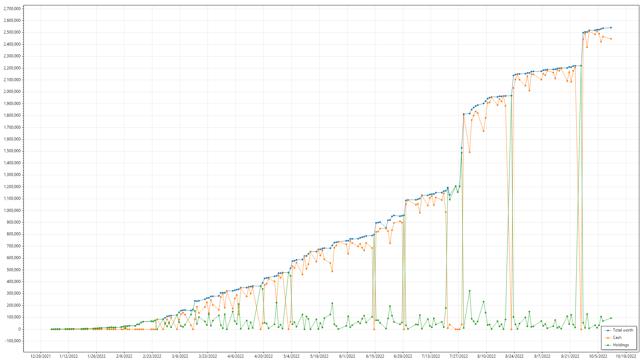Click the 3/9/2022 date label
This screenshot has width=644, height=362.
[x=180, y=356]
